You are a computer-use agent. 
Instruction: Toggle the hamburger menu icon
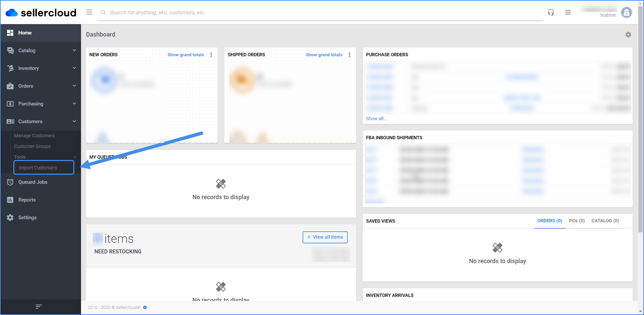pyautogui.click(x=89, y=12)
